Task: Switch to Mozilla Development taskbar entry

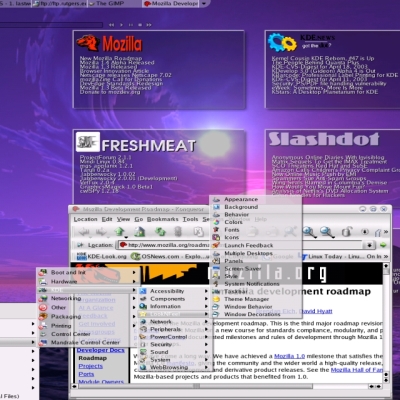Action: (x=171, y=4)
